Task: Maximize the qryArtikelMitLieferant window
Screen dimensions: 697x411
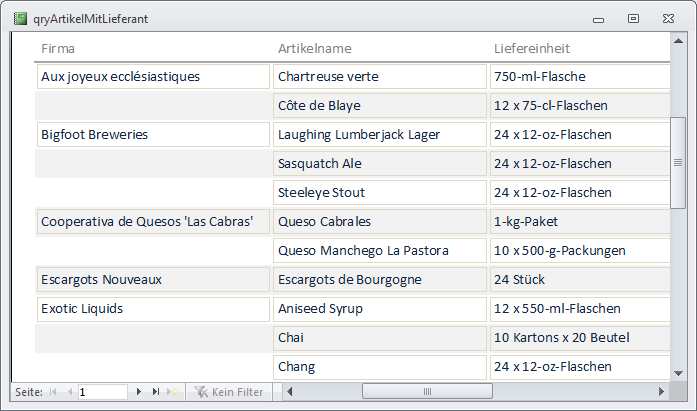Action: click(633, 18)
